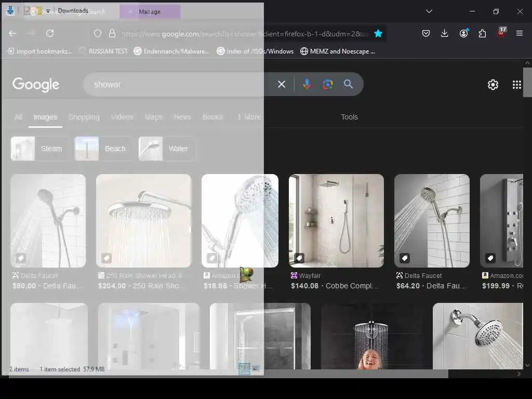Open the Delta Faucet handheld shower thumbnail

[432, 220]
